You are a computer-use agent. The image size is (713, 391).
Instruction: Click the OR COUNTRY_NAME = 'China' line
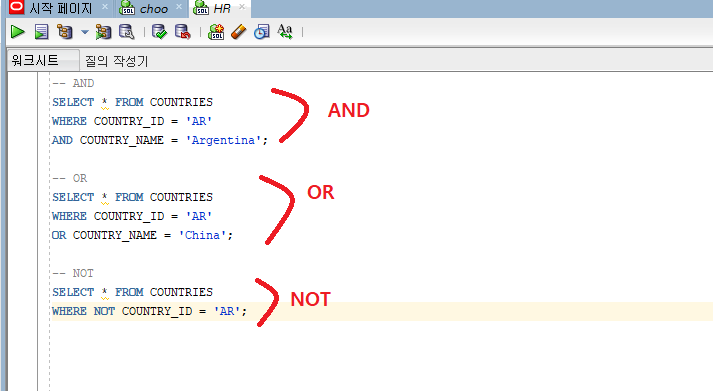142,236
